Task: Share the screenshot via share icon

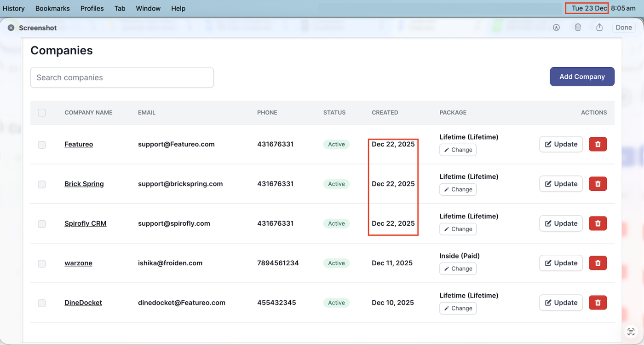Action: pyautogui.click(x=599, y=28)
